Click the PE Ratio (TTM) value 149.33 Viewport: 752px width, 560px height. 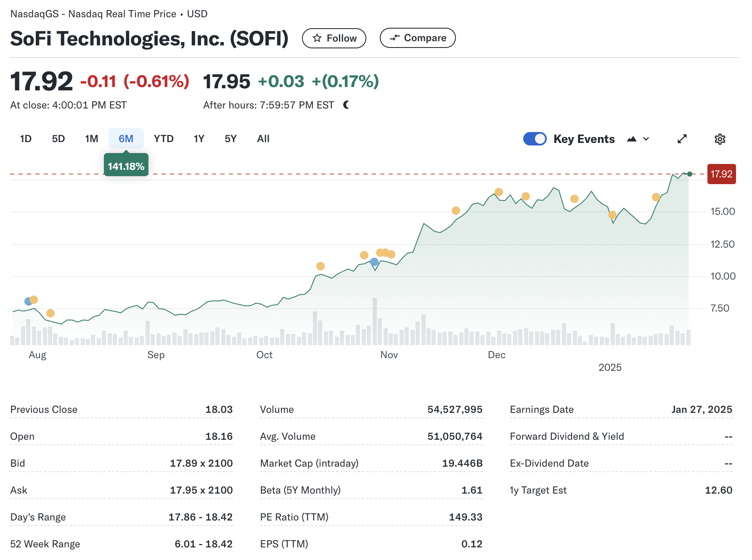pos(466,517)
